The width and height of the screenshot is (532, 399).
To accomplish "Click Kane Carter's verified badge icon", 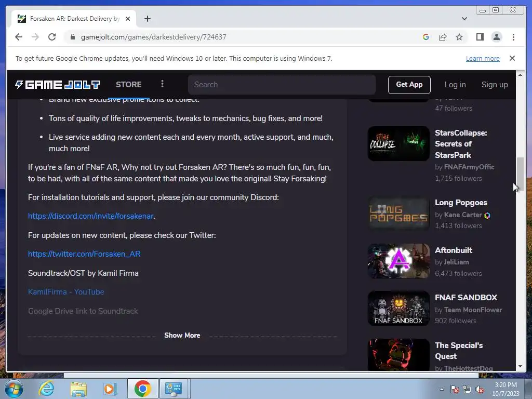I will click(487, 215).
